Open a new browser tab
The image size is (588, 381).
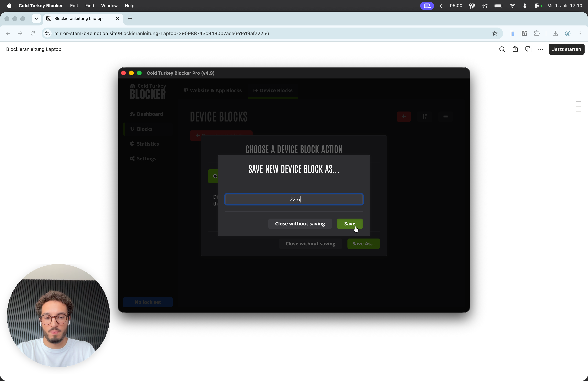coord(130,19)
